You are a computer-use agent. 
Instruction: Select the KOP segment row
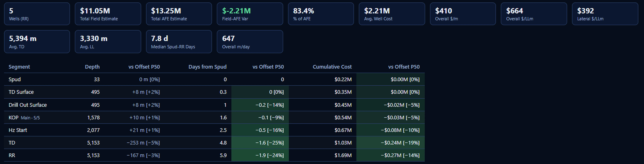click(x=214, y=117)
